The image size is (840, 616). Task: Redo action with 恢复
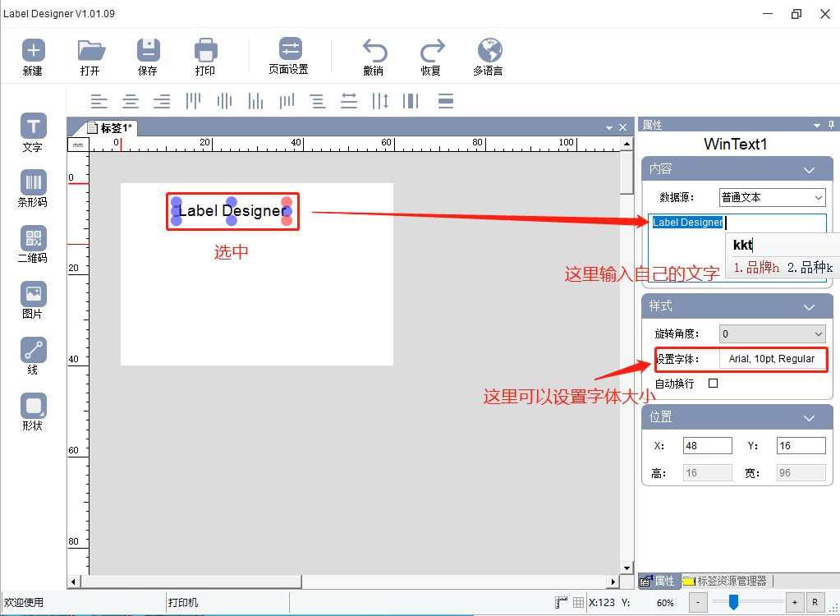point(432,57)
